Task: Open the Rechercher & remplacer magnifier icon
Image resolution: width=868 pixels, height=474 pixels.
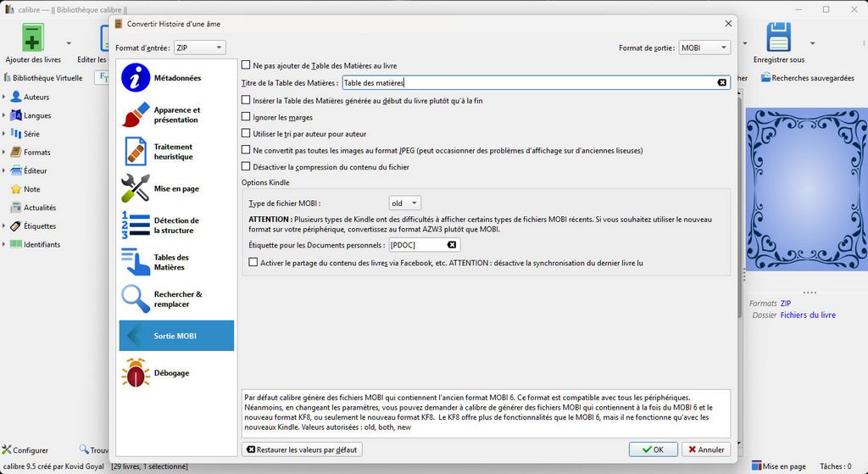Action: click(136, 299)
